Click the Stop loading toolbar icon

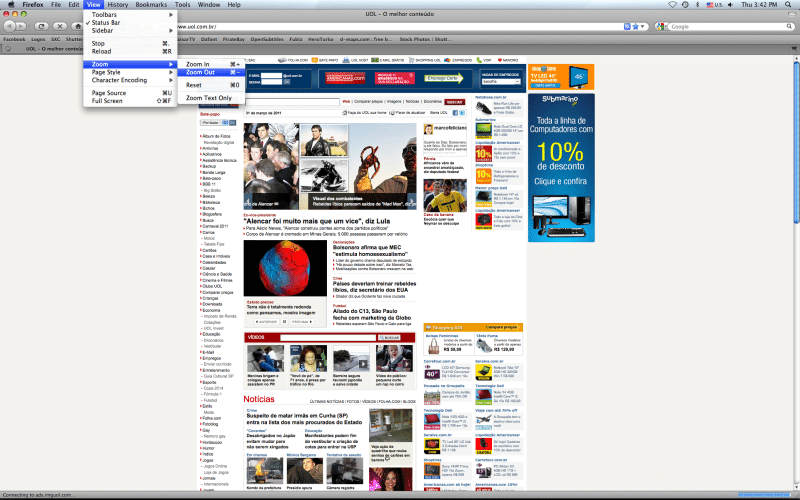click(x=60, y=26)
